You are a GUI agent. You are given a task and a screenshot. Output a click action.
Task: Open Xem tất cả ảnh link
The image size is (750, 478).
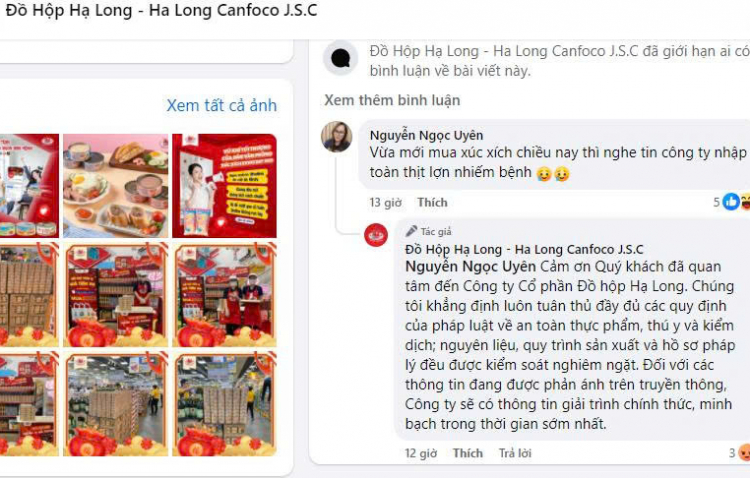[221, 105]
